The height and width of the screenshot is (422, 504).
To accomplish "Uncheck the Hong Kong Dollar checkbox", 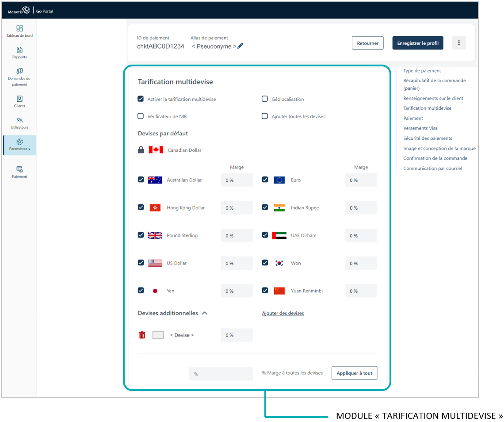I will (x=141, y=207).
